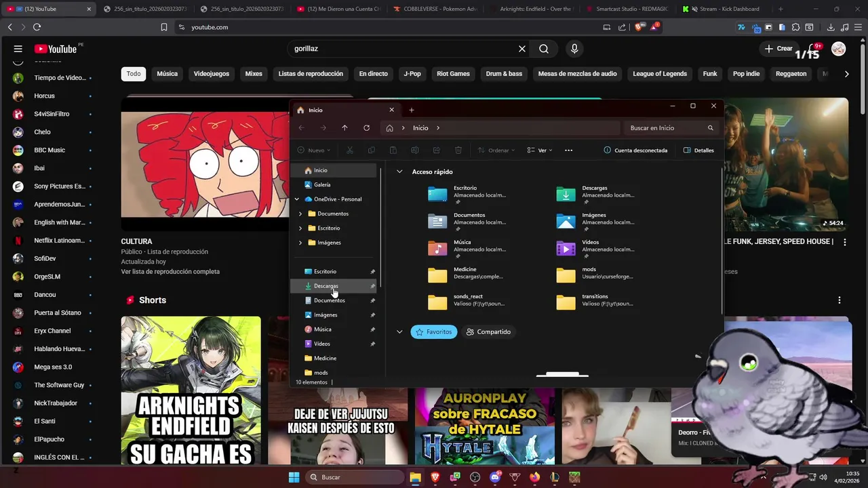Open Ver lista de reproducción completa link
This screenshot has height=488, width=868.
pyautogui.click(x=170, y=272)
